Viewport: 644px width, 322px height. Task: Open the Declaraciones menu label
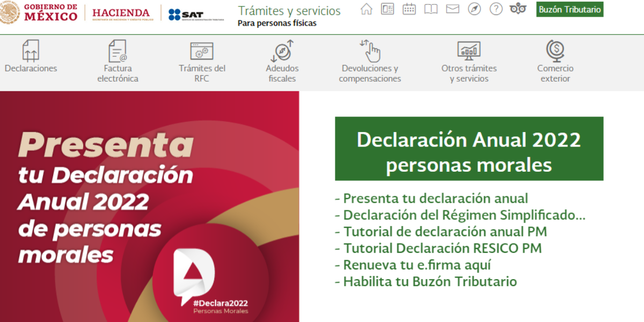click(x=31, y=68)
